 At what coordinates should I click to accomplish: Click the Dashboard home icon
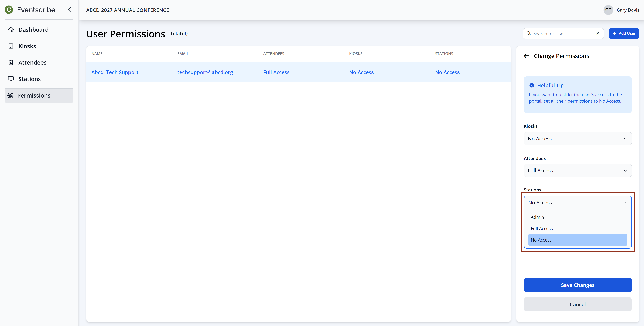(11, 30)
